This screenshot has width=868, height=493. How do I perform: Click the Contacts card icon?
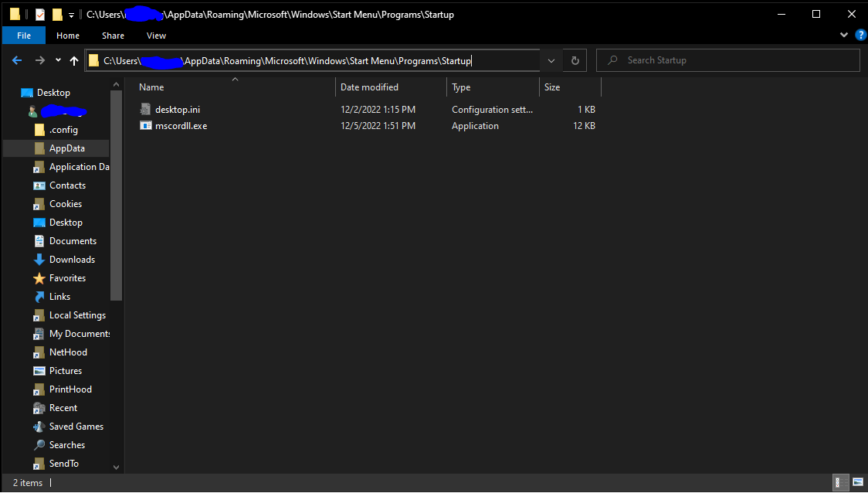click(x=39, y=185)
